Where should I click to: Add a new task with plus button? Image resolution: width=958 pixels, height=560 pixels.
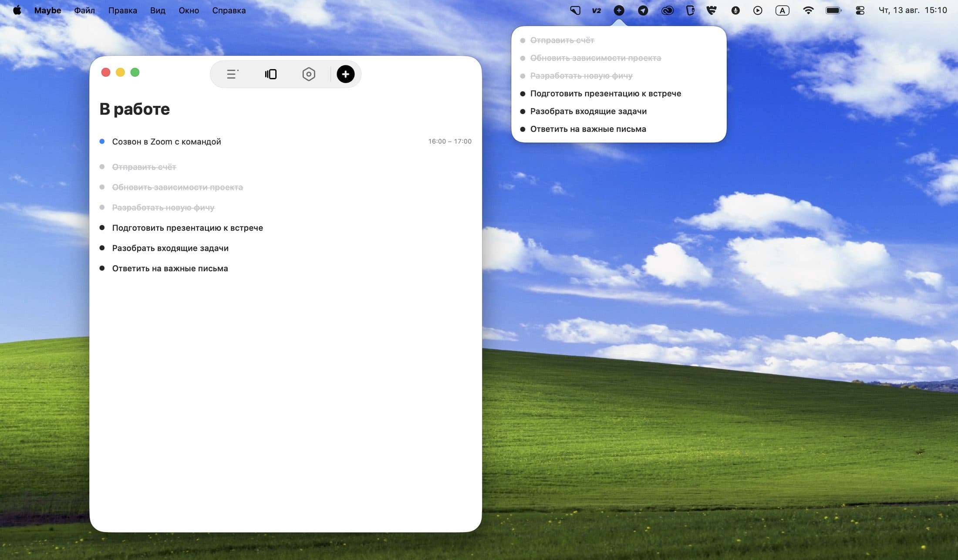tap(345, 74)
